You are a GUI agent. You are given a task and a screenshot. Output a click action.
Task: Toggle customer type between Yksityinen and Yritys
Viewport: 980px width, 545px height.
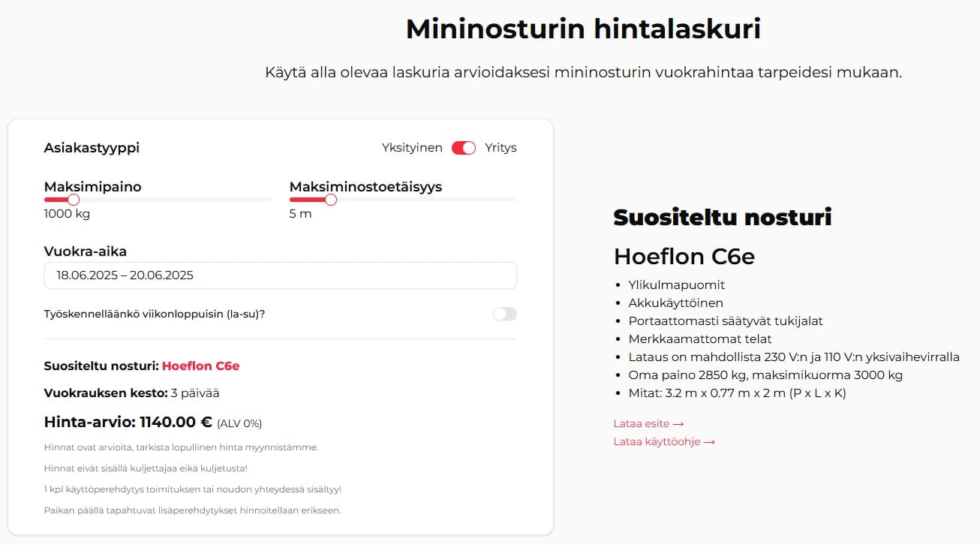click(x=464, y=148)
